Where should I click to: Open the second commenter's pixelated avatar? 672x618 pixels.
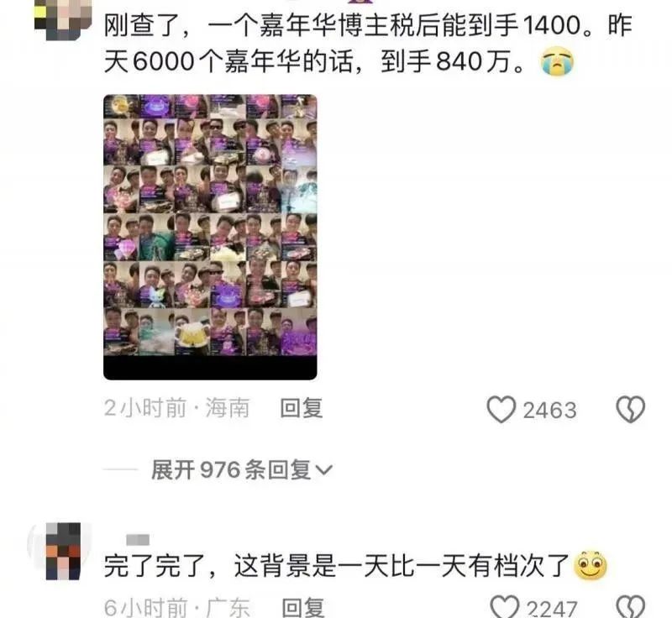click(x=63, y=551)
